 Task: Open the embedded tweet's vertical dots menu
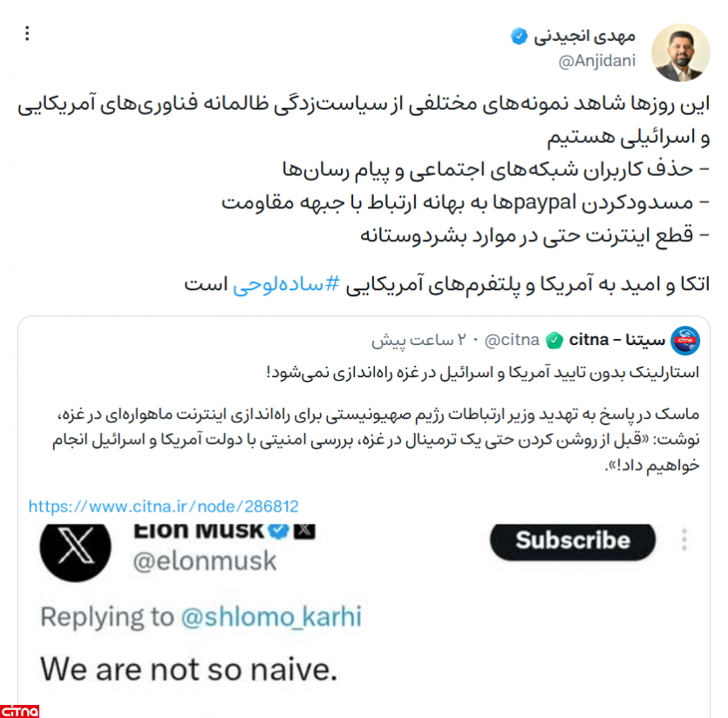(x=685, y=540)
